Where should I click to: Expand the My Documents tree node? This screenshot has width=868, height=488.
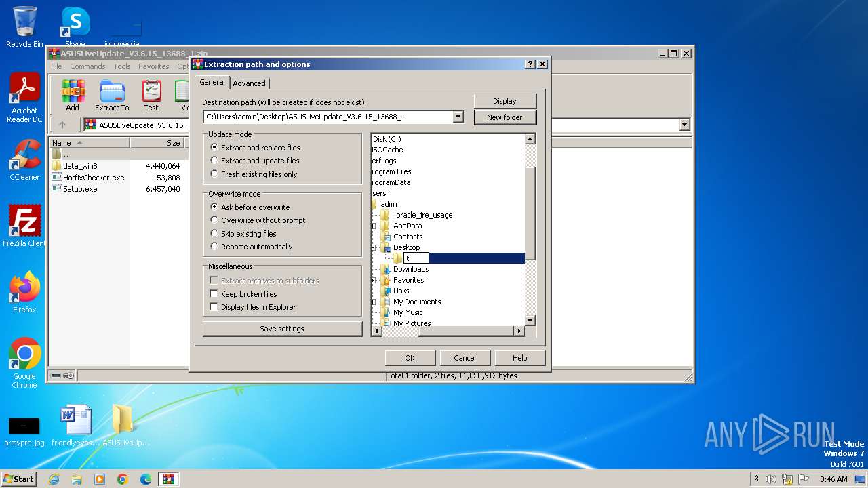(x=374, y=302)
